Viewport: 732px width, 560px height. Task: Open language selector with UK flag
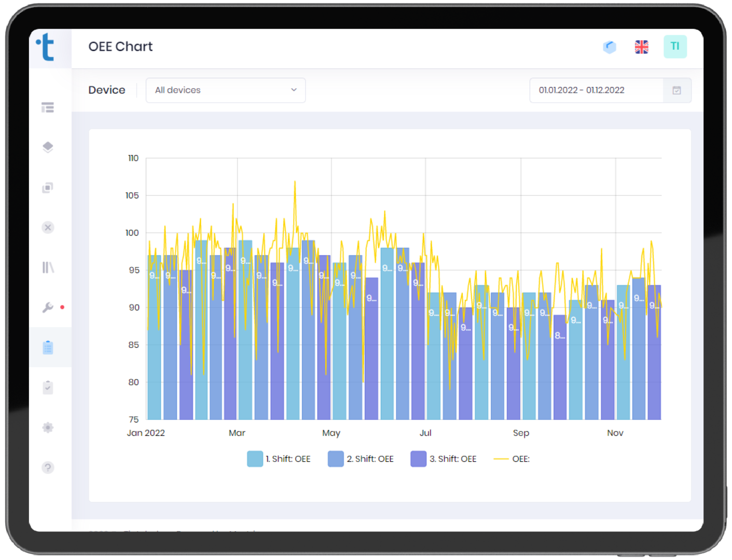click(x=642, y=47)
